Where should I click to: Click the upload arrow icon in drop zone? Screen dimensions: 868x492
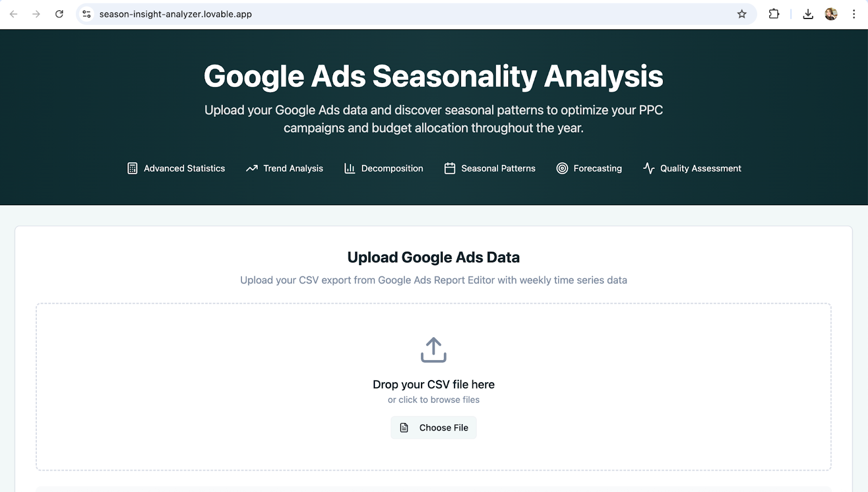tap(433, 350)
